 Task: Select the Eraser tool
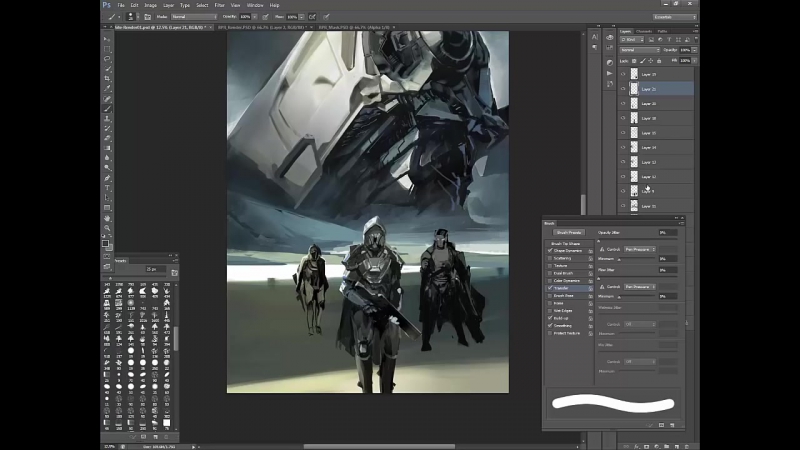point(107,138)
